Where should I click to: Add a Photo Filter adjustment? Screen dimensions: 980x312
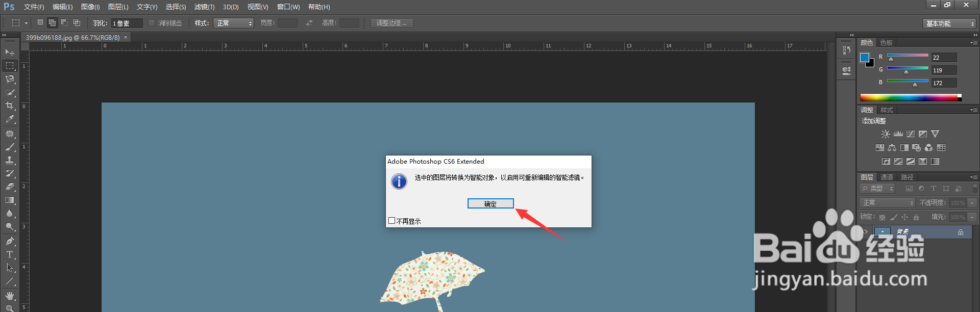[916, 148]
